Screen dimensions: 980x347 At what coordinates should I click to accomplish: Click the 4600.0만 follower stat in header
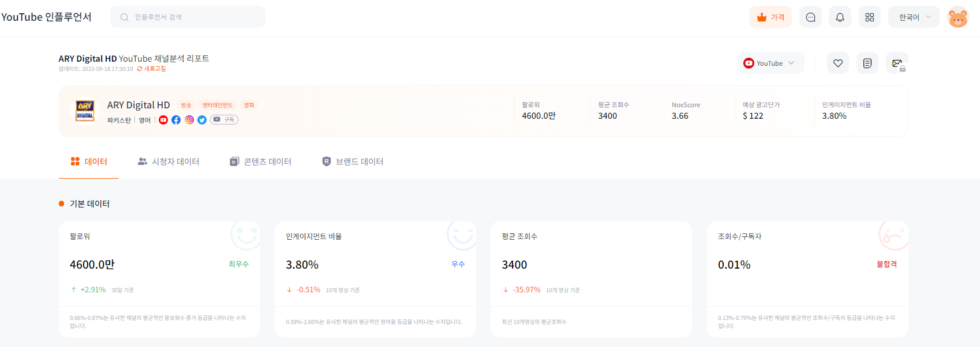[538, 116]
